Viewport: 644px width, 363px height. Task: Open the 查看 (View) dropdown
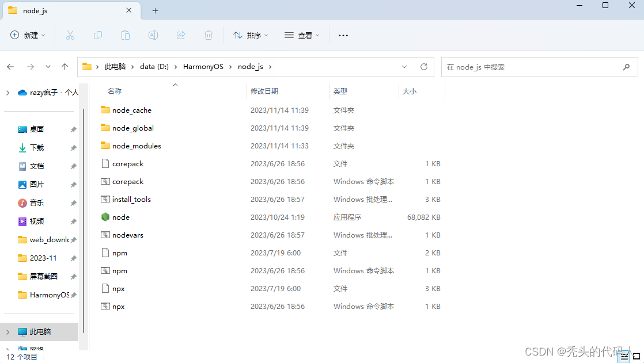pos(302,35)
